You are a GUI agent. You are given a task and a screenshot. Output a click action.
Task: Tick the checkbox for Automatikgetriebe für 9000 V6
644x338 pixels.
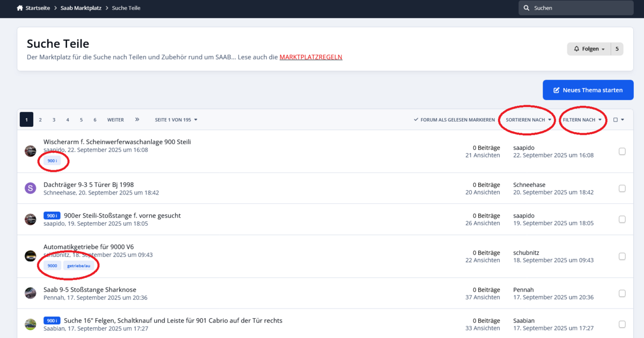[622, 256]
